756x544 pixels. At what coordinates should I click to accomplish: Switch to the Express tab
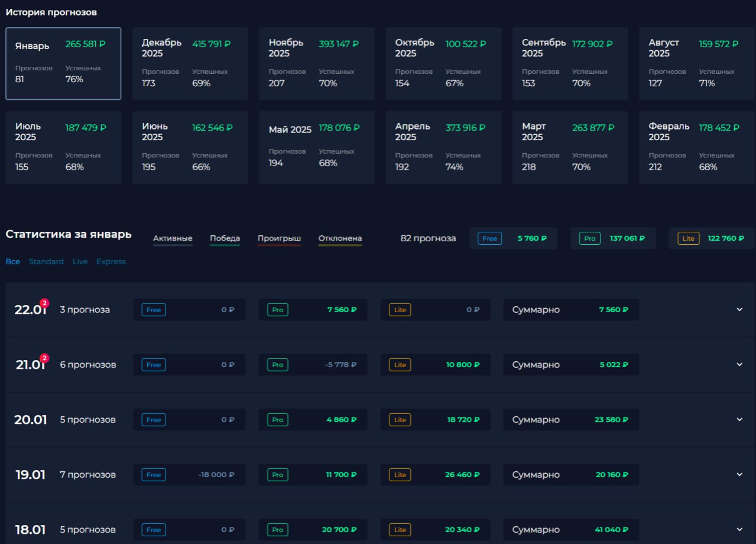[x=111, y=261]
